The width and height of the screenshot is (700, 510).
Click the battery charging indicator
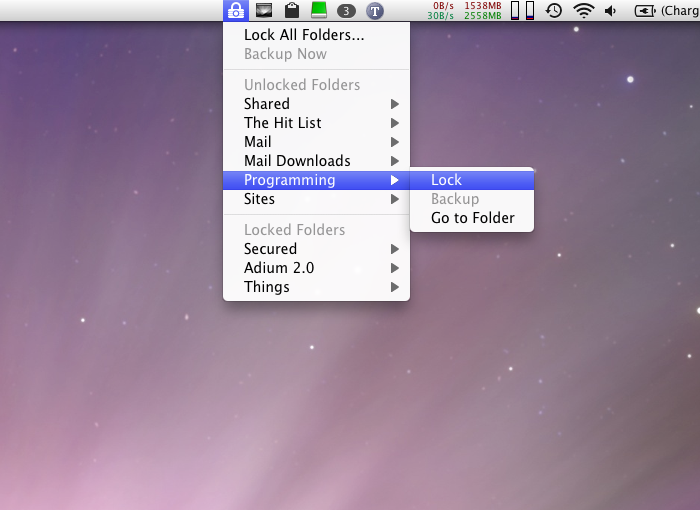click(x=667, y=11)
